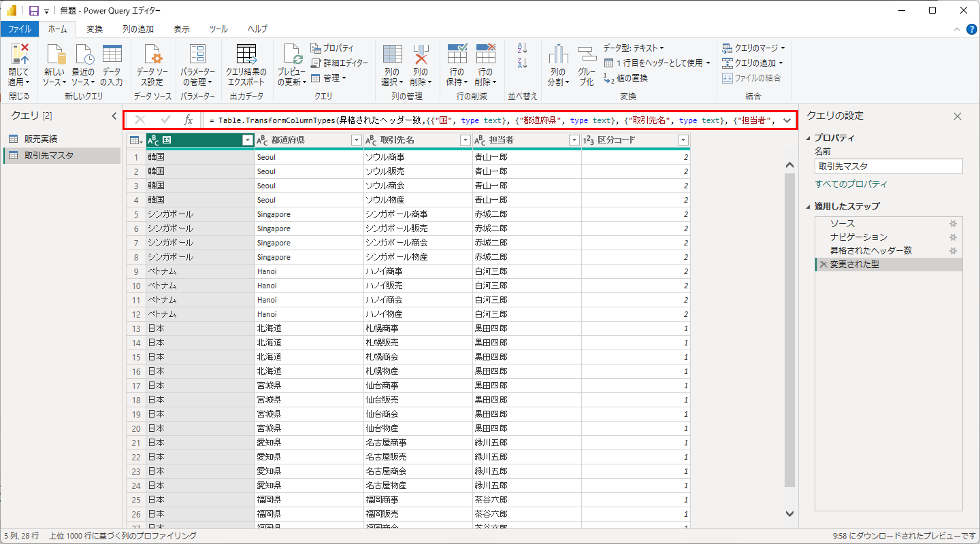Switch to the ホーム tab

click(x=58, y=29)
